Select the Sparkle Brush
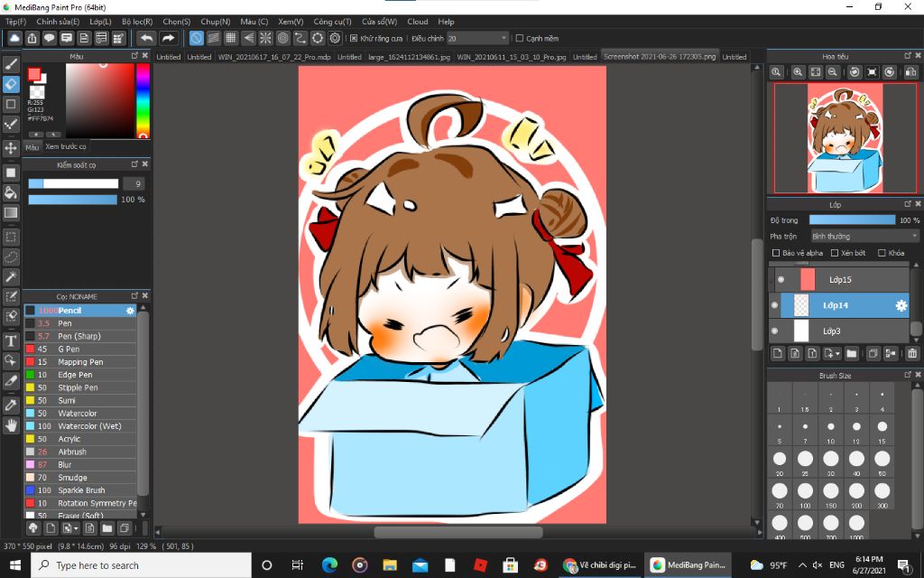This screenshot has height=578, width=924. point(80,490)
